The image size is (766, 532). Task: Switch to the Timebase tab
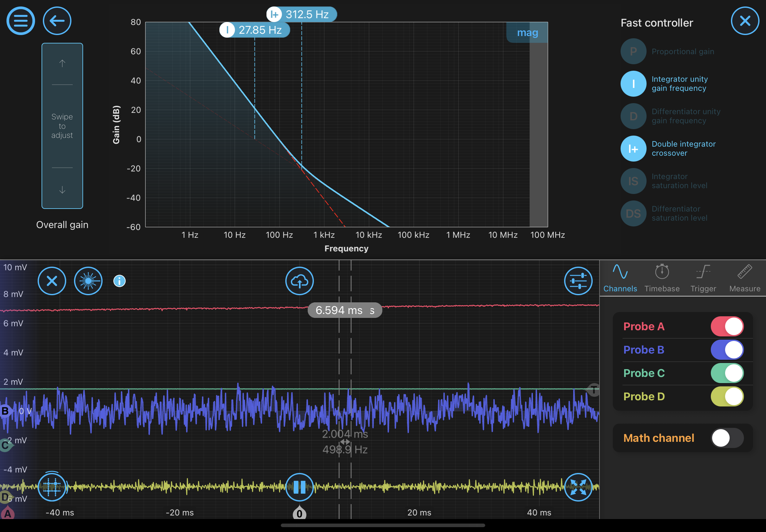click(662, 278)
